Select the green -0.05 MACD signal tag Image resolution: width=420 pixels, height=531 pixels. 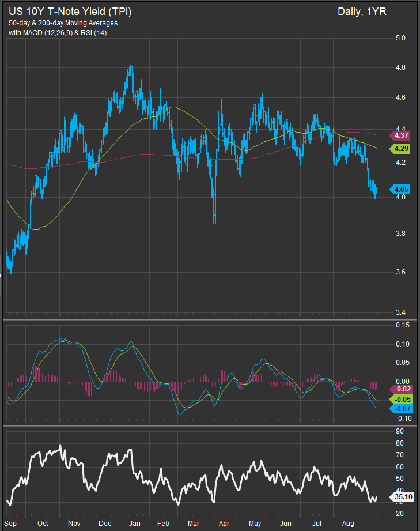click(x=401, y=399)
